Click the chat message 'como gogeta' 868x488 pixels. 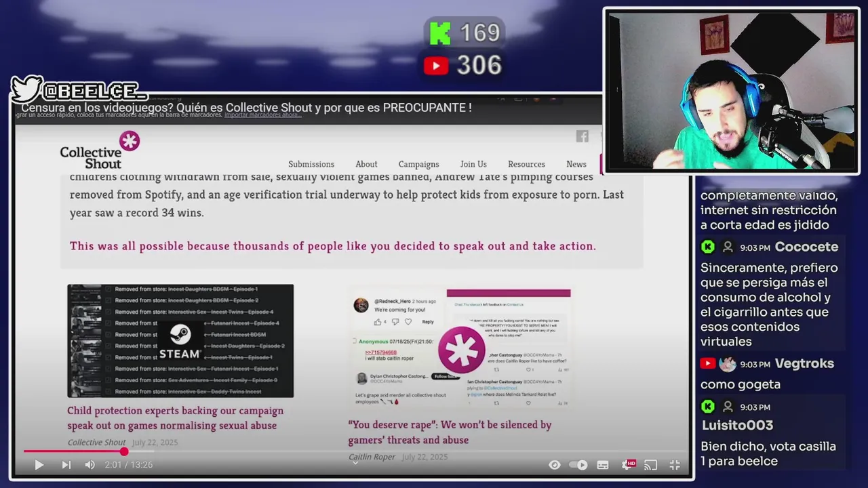(x=741, y=385)
